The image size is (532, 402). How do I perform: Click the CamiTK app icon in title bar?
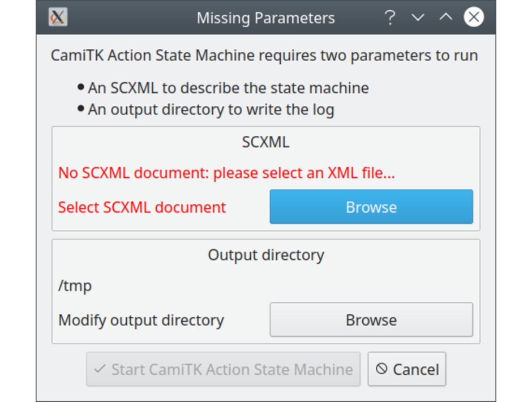click(58, 18)
